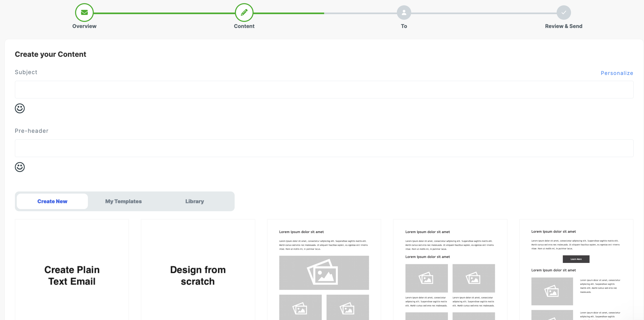Focus the Pre-header text field

[x=324, y=148]
